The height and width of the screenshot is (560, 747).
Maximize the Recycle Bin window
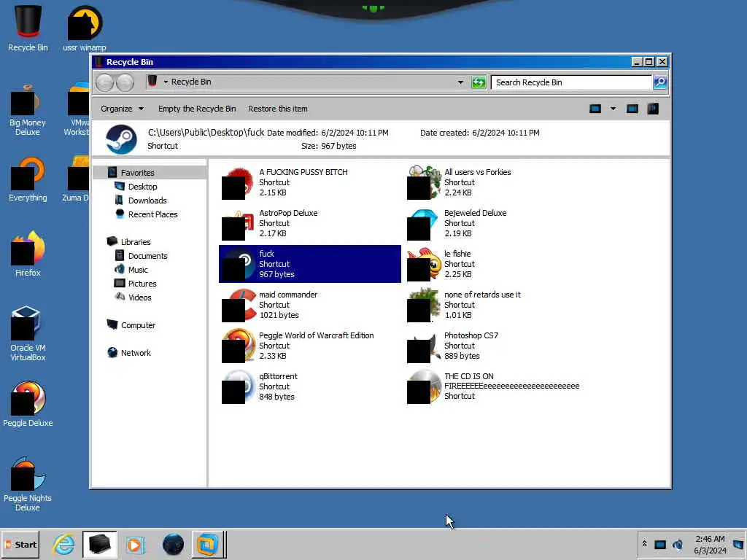[x=649, y=62]
